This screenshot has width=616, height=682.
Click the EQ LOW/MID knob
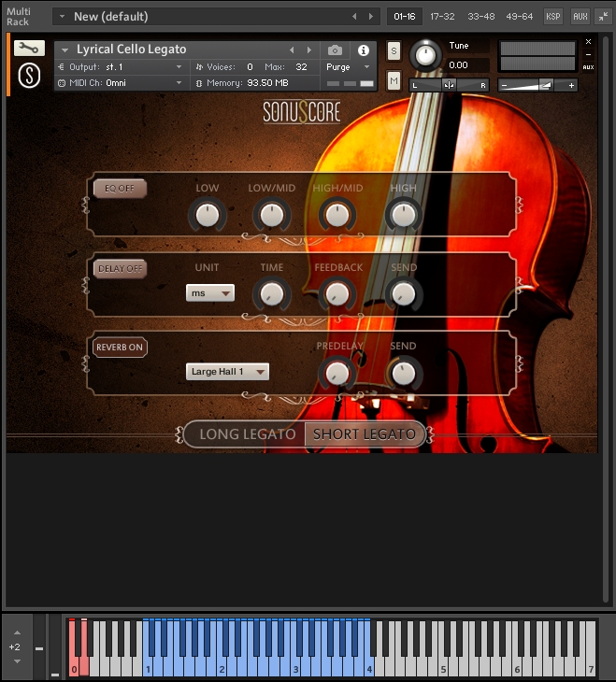[x=272, y=215]
